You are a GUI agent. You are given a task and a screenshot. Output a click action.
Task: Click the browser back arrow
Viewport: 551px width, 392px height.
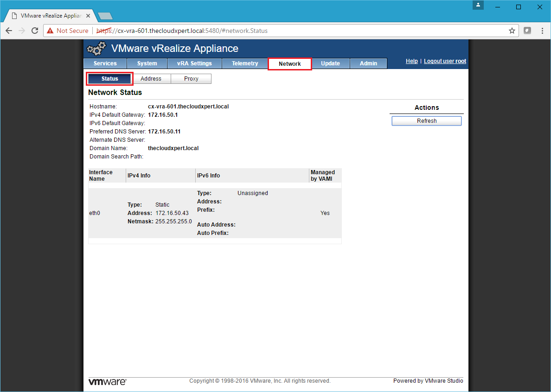[9, 31]
